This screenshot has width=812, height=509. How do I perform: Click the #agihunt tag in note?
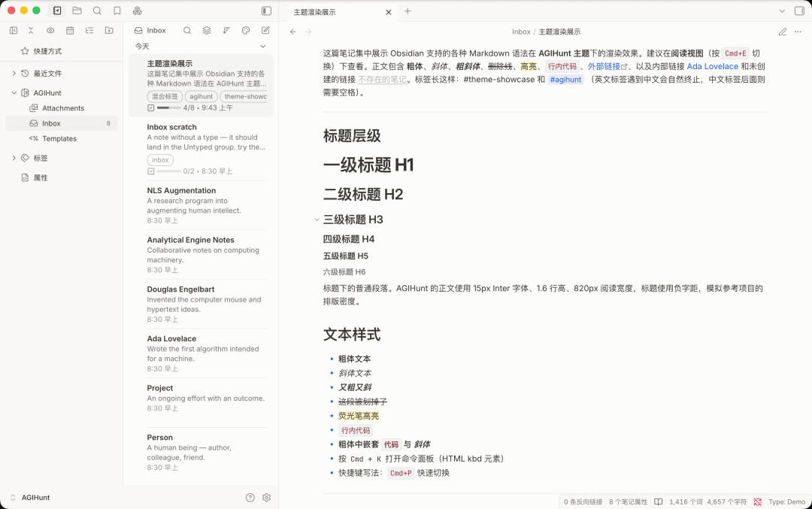(565, 79)
